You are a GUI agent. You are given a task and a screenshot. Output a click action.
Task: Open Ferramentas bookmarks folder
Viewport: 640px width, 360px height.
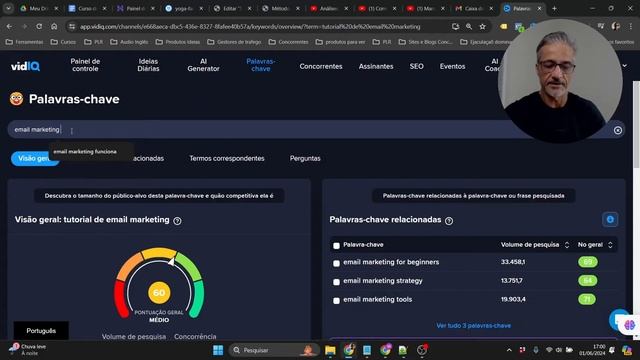point(24,42)
